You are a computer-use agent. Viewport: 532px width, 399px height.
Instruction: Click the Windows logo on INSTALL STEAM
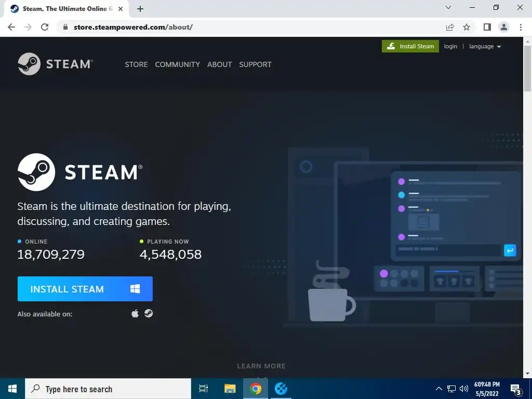(x=135, y=289)
